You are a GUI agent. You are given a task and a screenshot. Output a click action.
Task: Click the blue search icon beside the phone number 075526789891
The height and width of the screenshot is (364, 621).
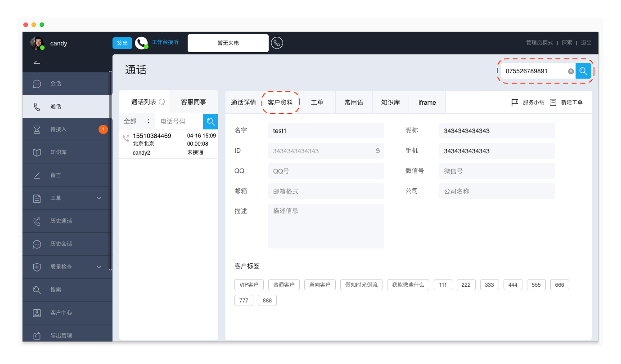coord(583,71)
